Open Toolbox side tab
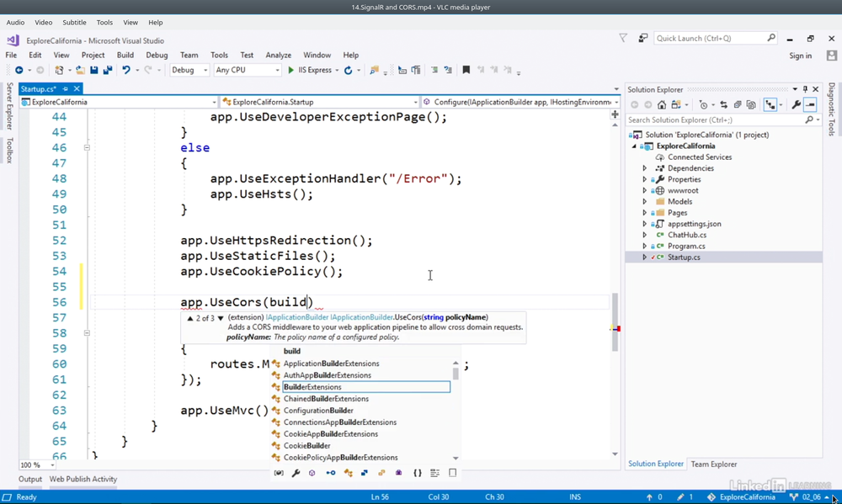This screenshot has width=842, height=504. [x=9, y=151]
